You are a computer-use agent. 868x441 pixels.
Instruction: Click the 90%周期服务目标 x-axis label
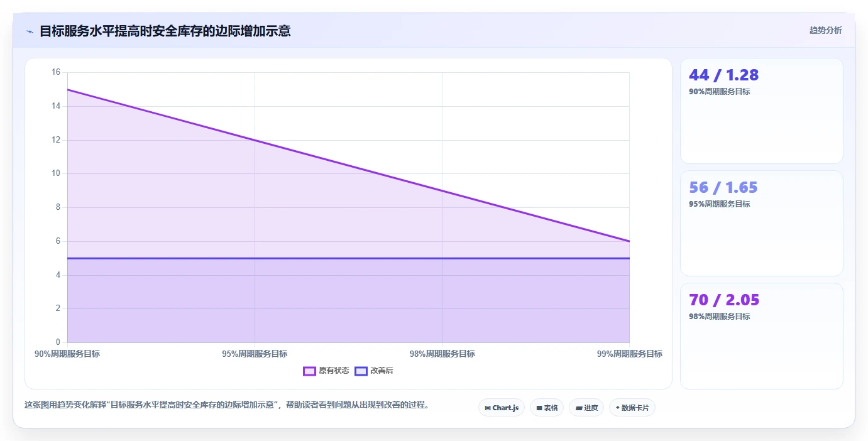67,354
